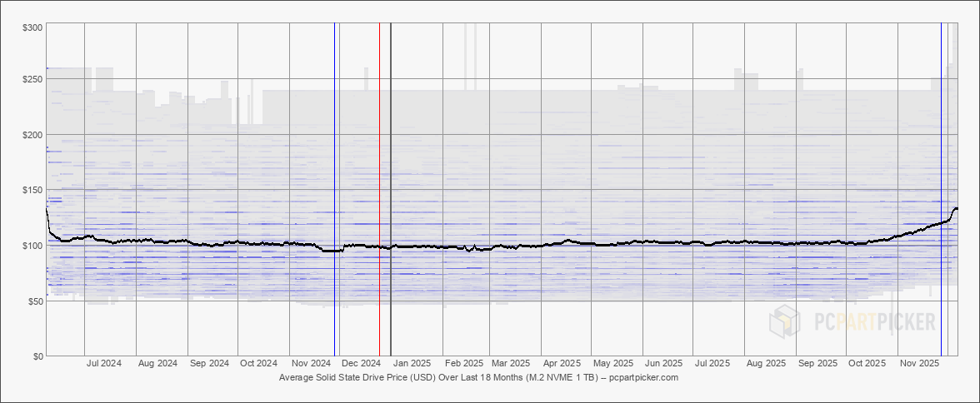
Task: Click the Sep 2024 x-axis label
Action: click(x=208, y=364)
